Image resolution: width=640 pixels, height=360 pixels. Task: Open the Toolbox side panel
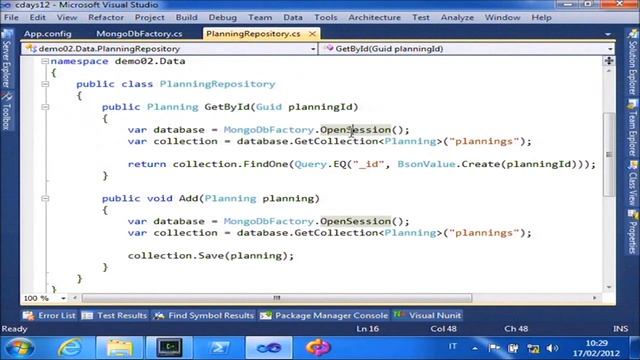pyautogui.click(x=6, y=111)
